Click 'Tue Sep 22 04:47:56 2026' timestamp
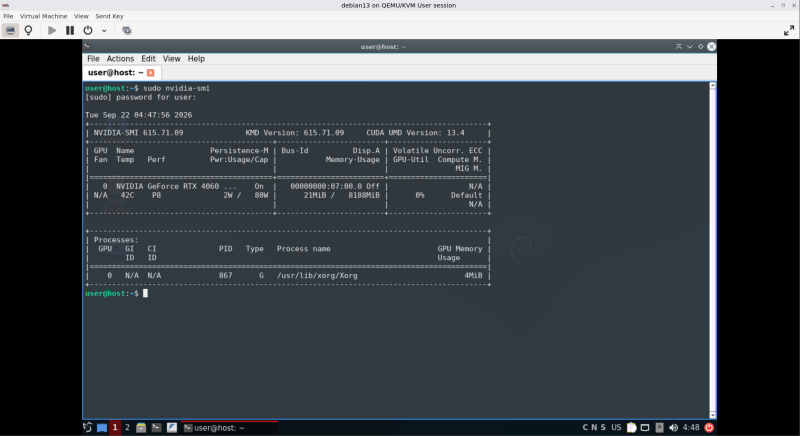This screenshot has height=436, width=800. click(139, 115)
